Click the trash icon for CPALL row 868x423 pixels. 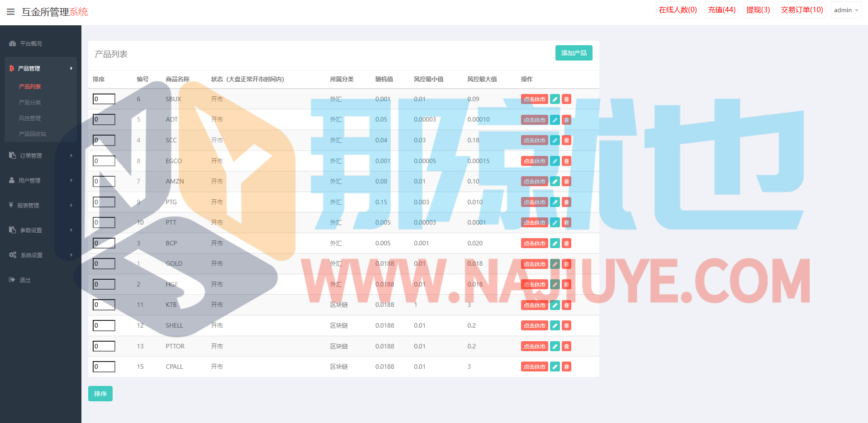566,367
